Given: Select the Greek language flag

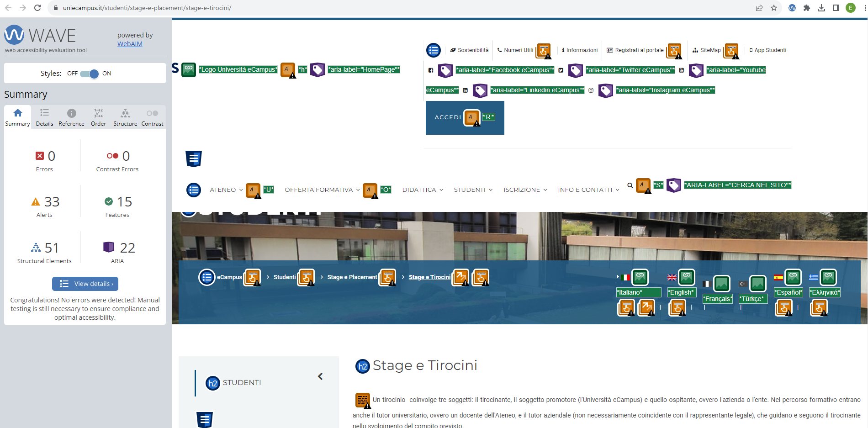Looking at the screenshot, I should coord(814,277).
